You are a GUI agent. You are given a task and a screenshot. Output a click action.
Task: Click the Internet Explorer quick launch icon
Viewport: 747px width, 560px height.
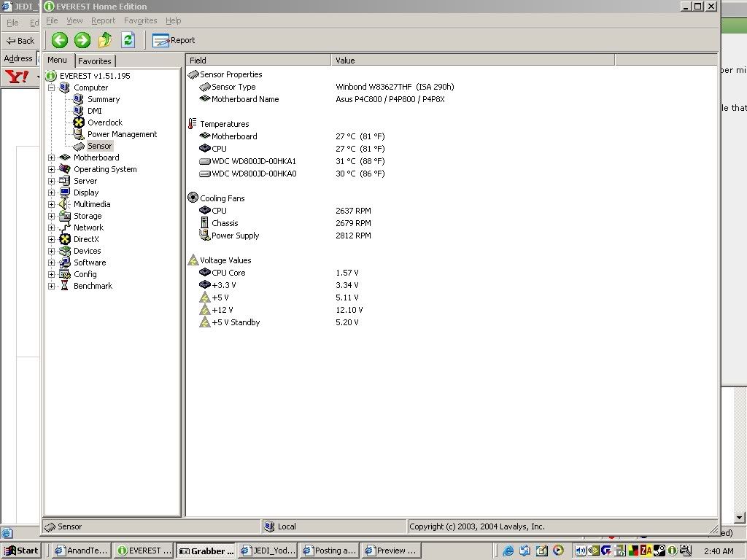coord(508,551)
